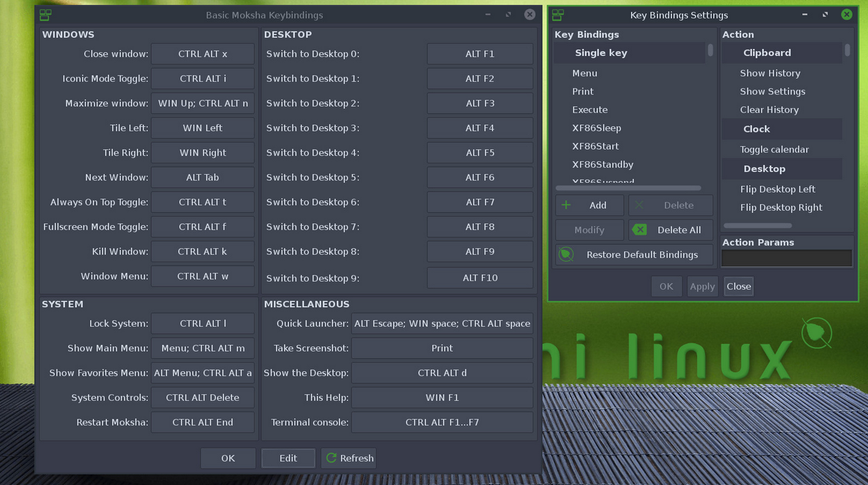Click the Iconic Mode Toggle binding button
868x485 pixels.
(202, 79)
